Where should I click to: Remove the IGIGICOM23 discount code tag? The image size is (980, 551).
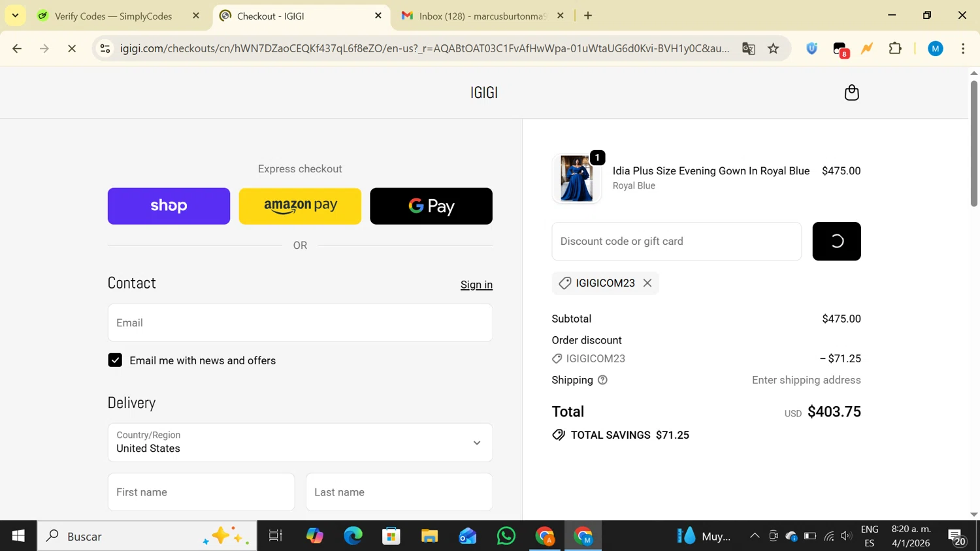pos(647,283)
